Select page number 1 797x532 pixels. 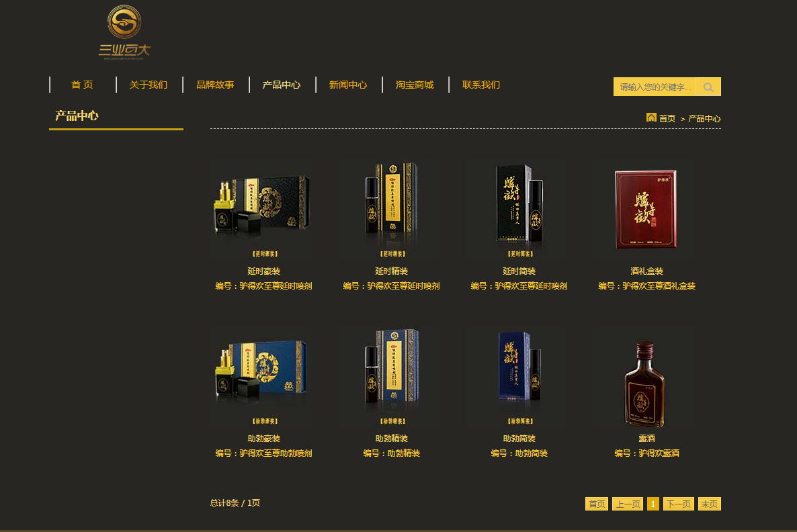[x=653, y=504]
